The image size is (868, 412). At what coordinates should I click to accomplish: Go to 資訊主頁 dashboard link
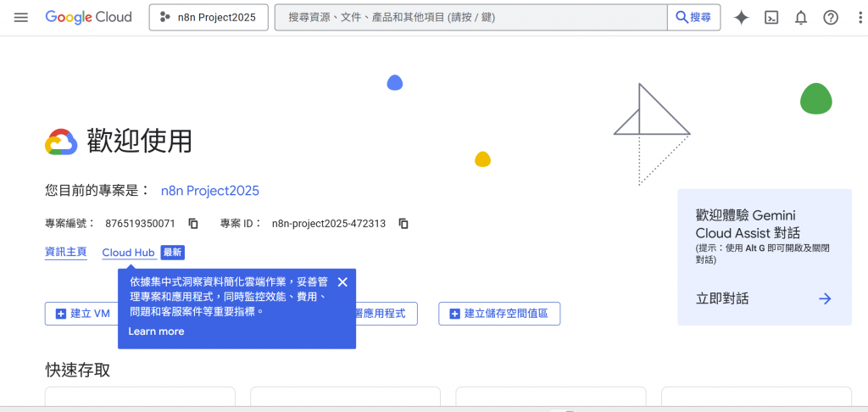tap(66, 253)
